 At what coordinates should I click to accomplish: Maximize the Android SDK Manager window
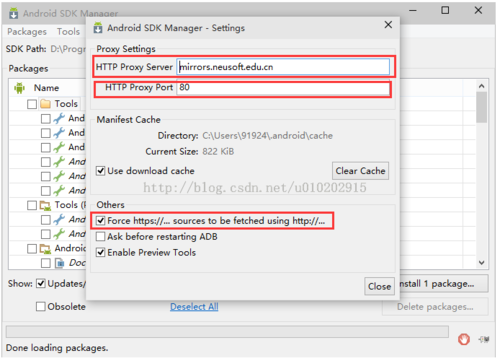(x=445, y=10)
